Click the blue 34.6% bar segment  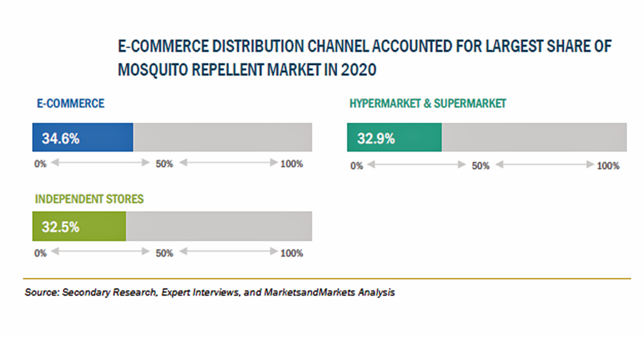point(83,138)
